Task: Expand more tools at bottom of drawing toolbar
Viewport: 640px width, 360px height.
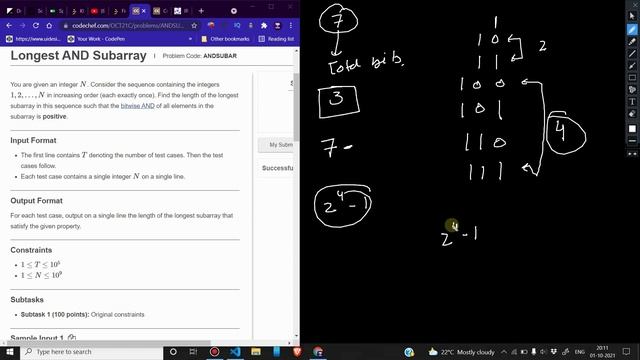Action: pyautogui.click(x=632, y=154)
